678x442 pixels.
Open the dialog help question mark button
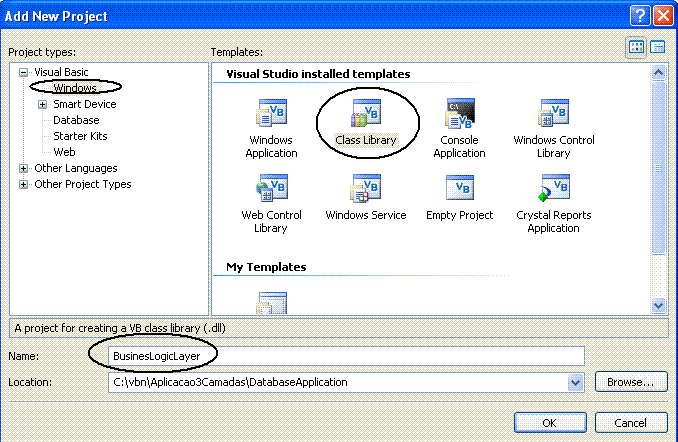640,16
